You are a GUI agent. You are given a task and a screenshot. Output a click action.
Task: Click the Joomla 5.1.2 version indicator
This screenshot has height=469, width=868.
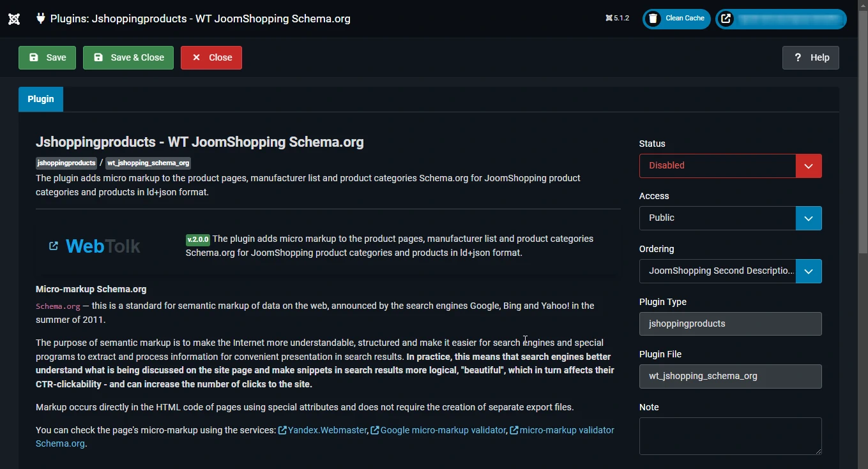(x=617, y=19)
